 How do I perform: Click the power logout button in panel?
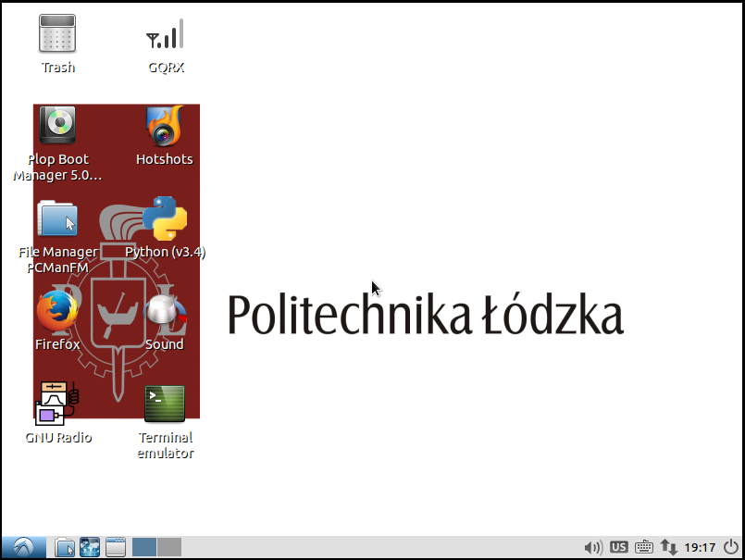click(731, 548)
